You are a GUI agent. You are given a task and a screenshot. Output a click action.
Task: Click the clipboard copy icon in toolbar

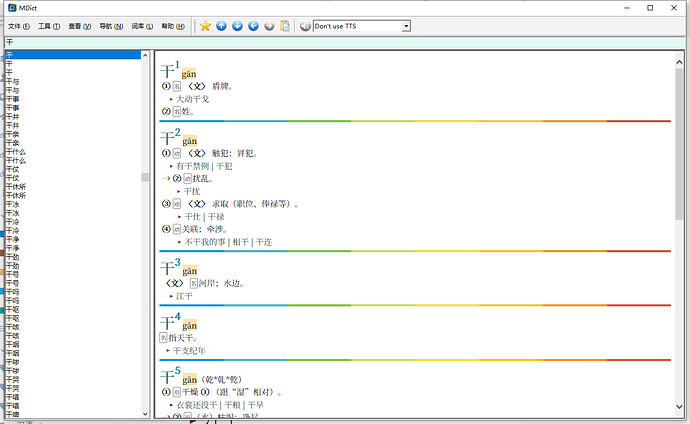click(x=286, y=26)
